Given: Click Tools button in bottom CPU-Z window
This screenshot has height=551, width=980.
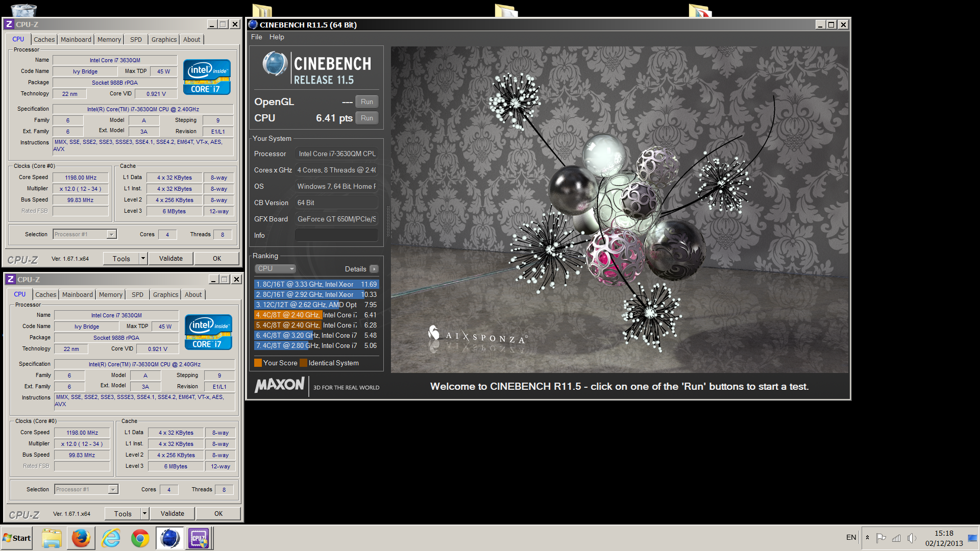Looking at the screenshot, I should [x=122, y=514].
